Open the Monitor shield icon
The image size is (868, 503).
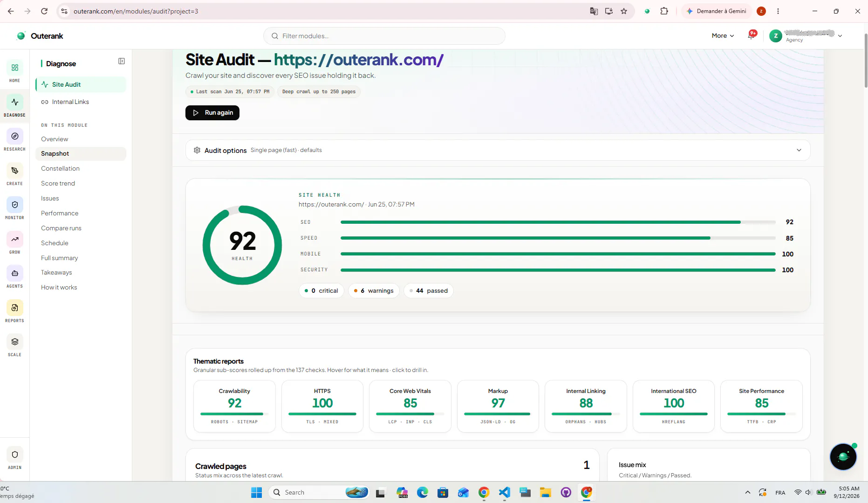click(x=14, y=205)
